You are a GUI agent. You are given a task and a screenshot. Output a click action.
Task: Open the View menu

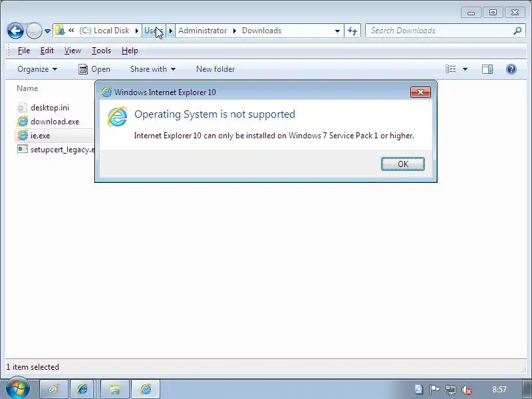click(x=72, y=51)
